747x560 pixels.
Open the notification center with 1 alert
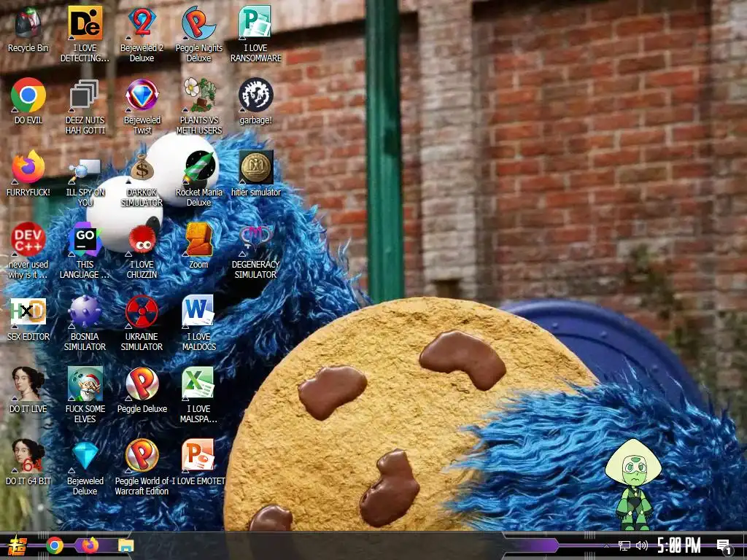click(x=724, y=547)
